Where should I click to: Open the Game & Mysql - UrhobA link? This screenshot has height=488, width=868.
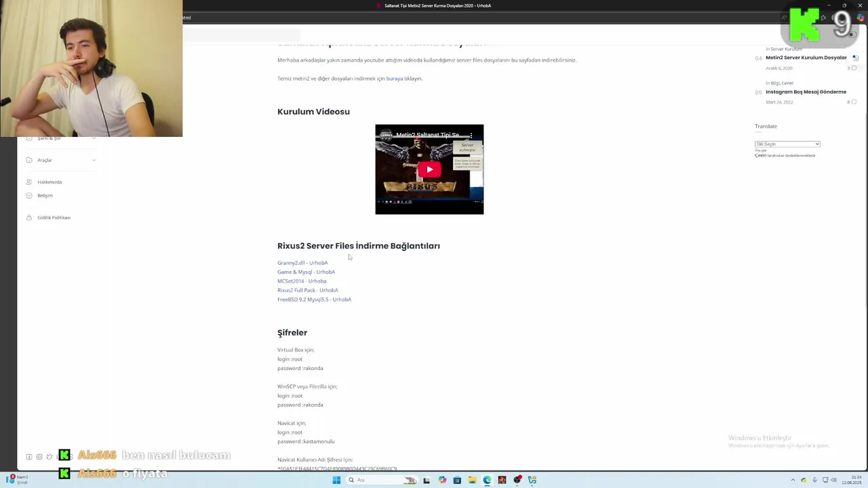point(306,272)
